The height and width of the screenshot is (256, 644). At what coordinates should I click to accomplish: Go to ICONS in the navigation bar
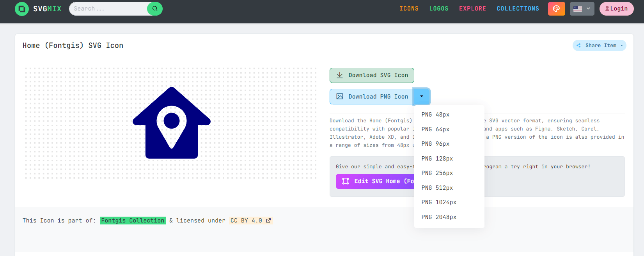(x=409, y=9)
